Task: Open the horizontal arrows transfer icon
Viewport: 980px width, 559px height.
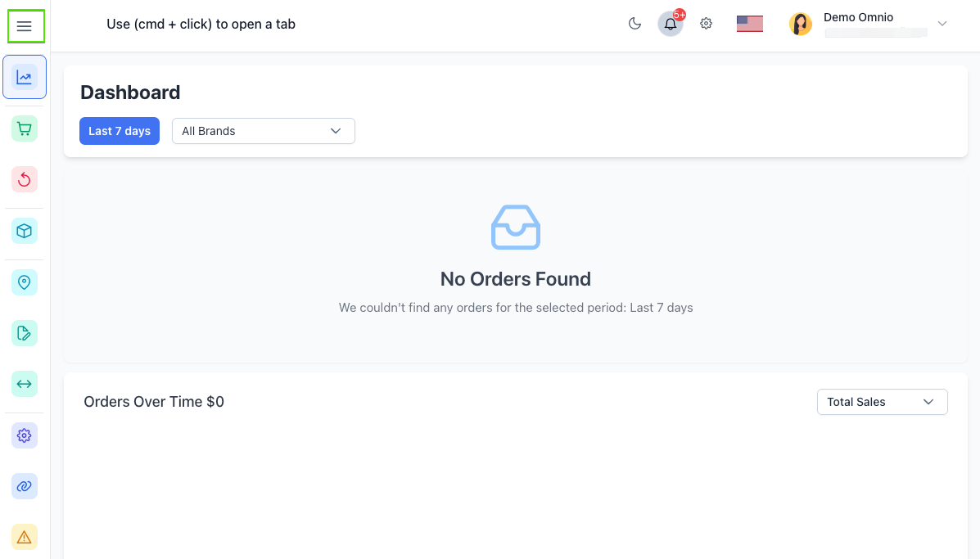Action: [25, 384]
